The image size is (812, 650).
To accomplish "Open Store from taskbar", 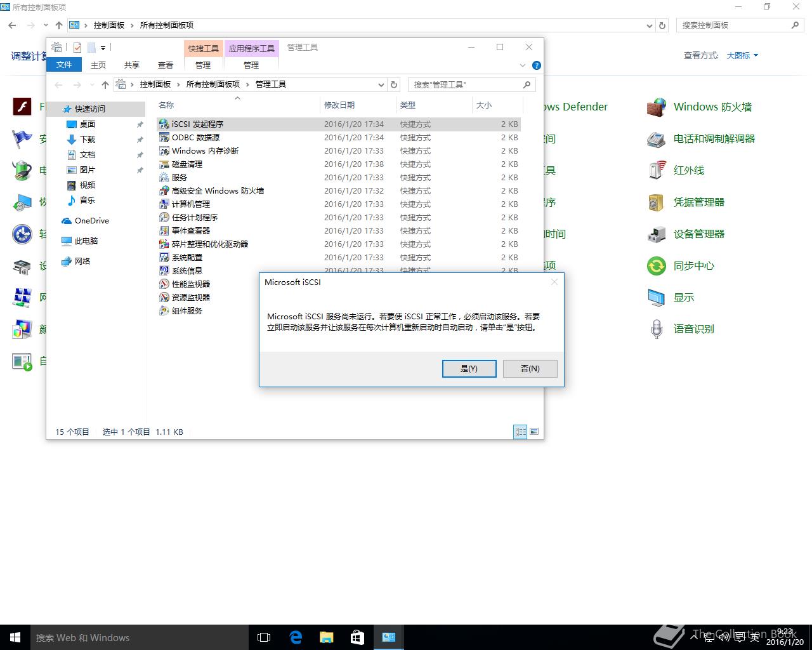I will [358, 637].
